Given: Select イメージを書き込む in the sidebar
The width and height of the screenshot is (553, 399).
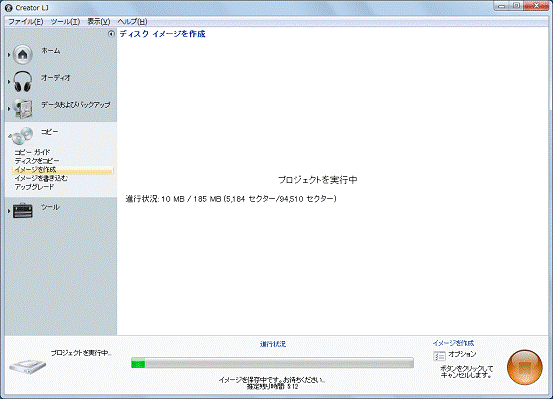Looking at the screenshot, I should click(41, 178).
